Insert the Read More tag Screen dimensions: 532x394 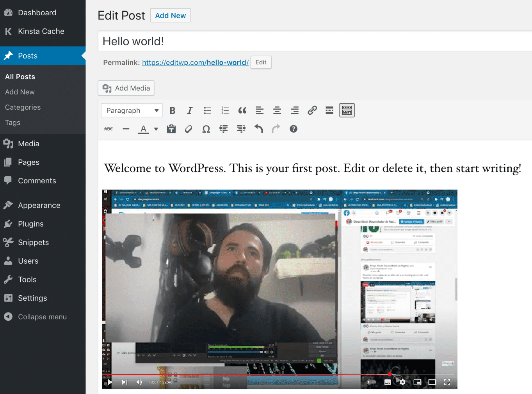pos(329,110)
